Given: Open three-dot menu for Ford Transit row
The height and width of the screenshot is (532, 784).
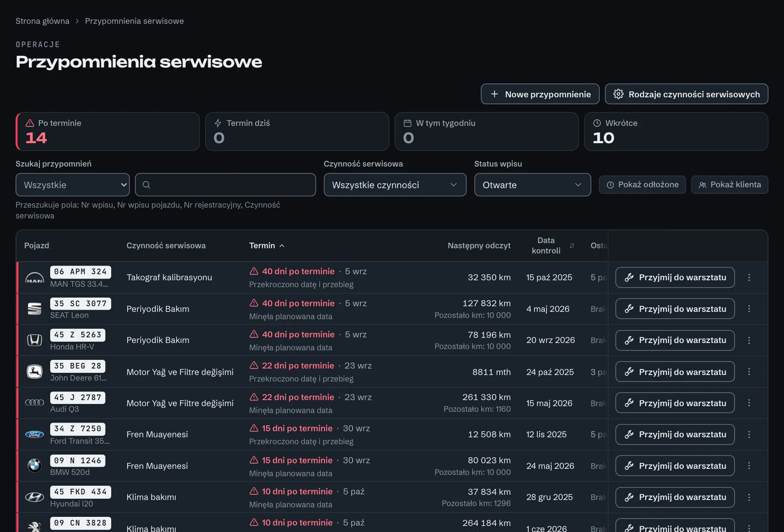Looking at the screenshot, I should coord(749,434).
